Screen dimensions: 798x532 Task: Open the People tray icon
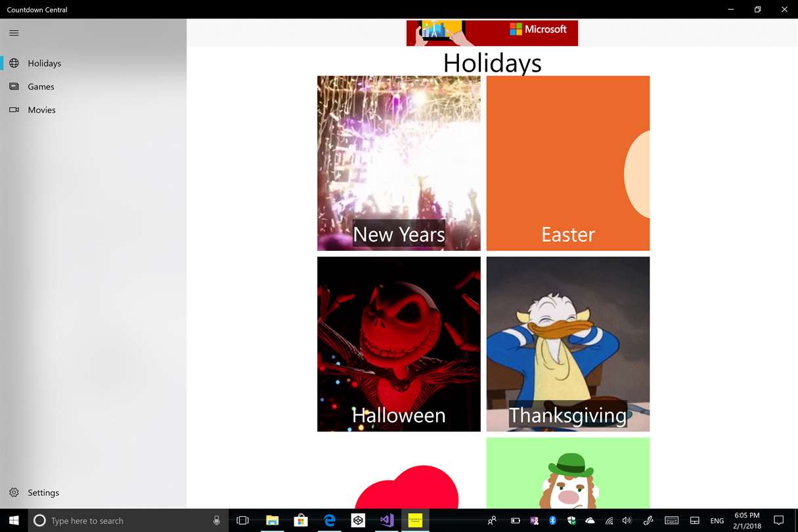point(492,520)
